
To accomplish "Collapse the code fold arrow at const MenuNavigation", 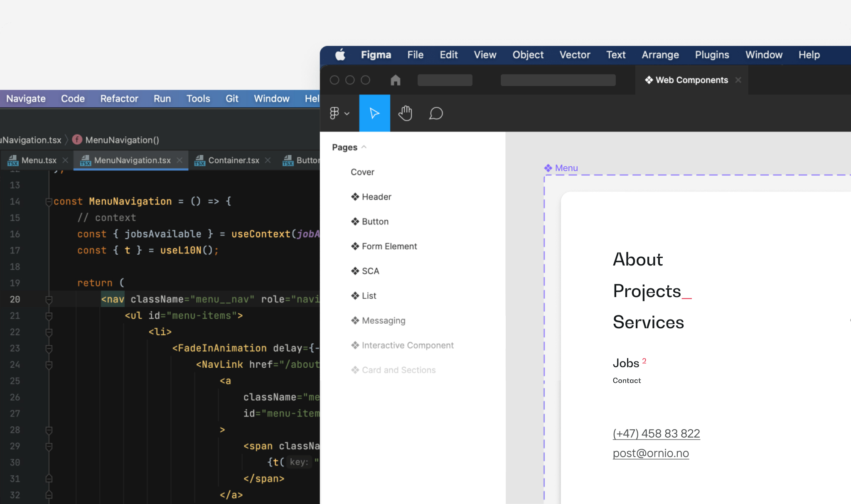I will pyautogui.click(x=49, y=201).
